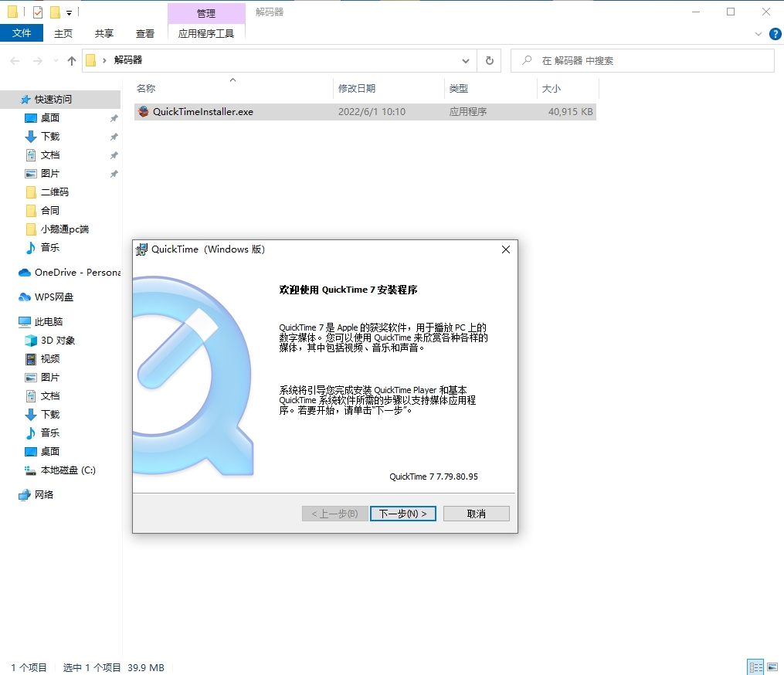Click the Quick access star icon
This screenshot has width=784, height=675.
pyautogui.click(x=25, y=100)
